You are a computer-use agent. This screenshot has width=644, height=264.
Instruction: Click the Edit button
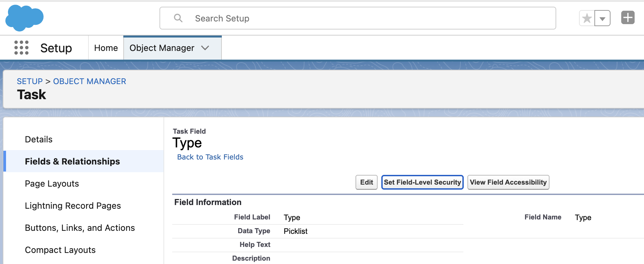click(367, 182)
